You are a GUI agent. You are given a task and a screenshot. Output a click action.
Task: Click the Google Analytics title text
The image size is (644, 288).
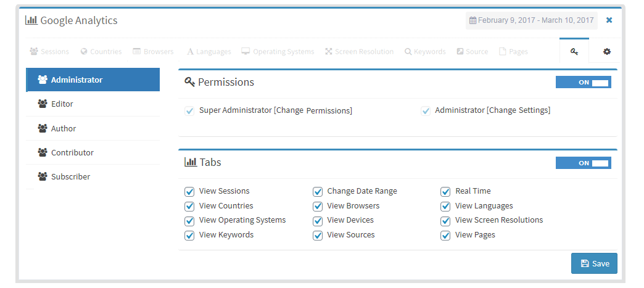point(79,20)
